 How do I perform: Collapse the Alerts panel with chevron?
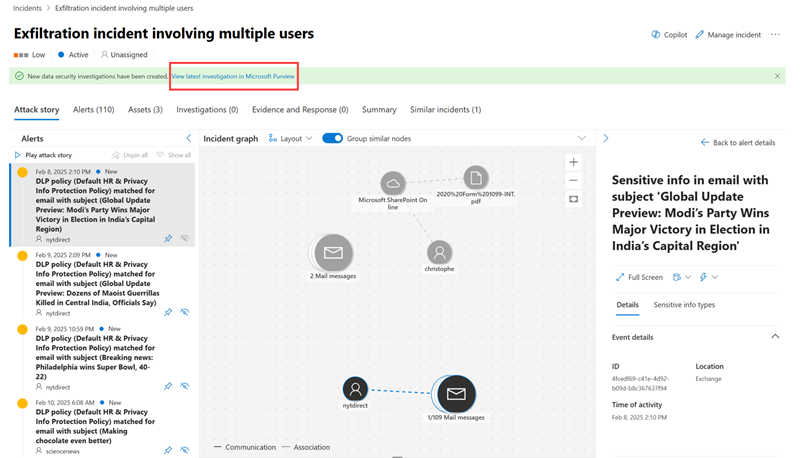point(188,138)
